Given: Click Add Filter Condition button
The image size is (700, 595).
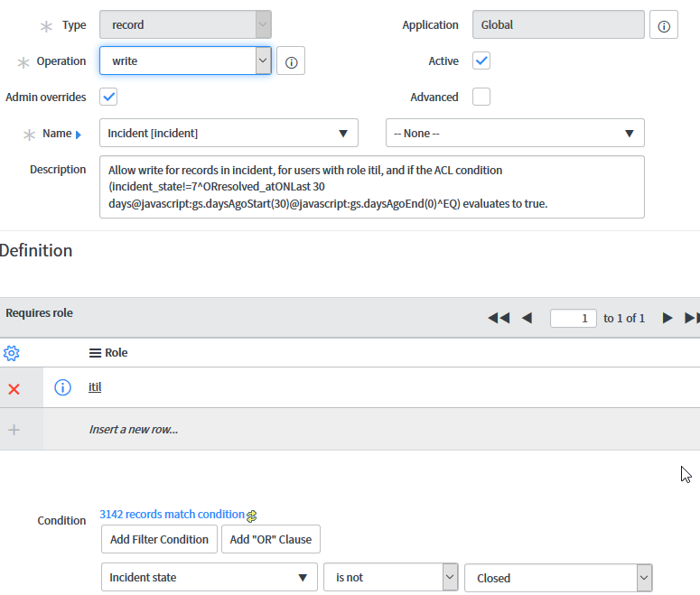Looking at the screenshot, I should (x=159, y=539).
